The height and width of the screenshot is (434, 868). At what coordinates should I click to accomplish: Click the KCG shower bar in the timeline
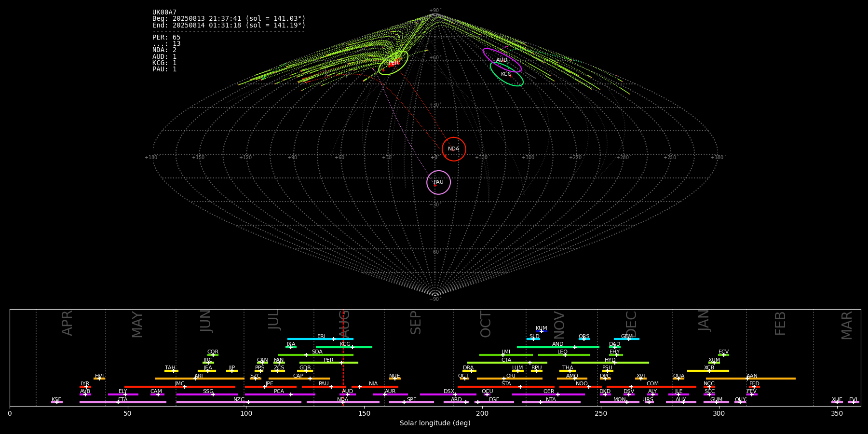(x=344, y=347)
